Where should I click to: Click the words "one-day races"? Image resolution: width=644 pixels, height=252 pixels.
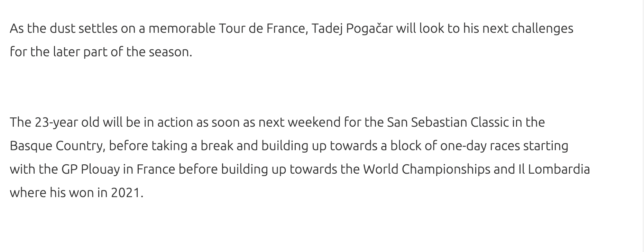coord(480,146)
